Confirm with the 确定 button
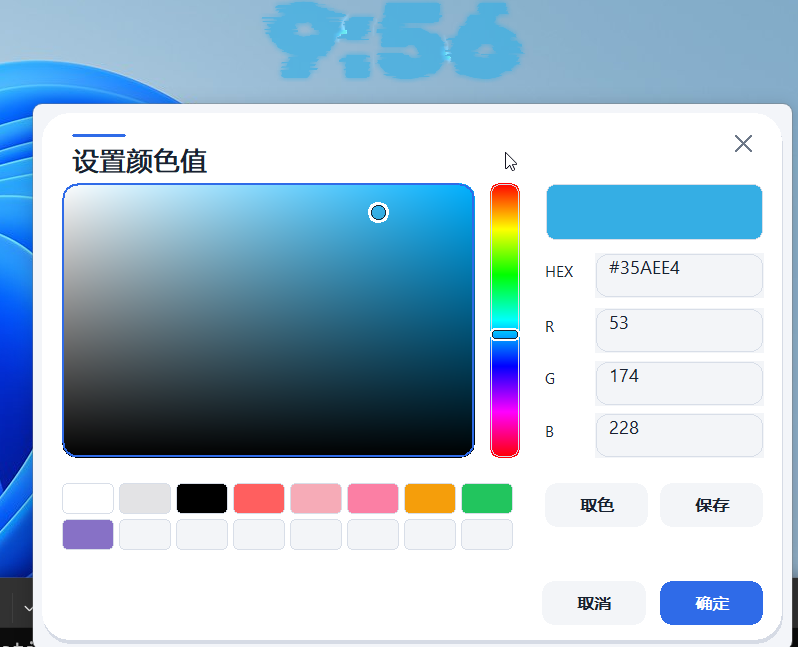This screenshot has width=798, height=647. click(711, 603)
